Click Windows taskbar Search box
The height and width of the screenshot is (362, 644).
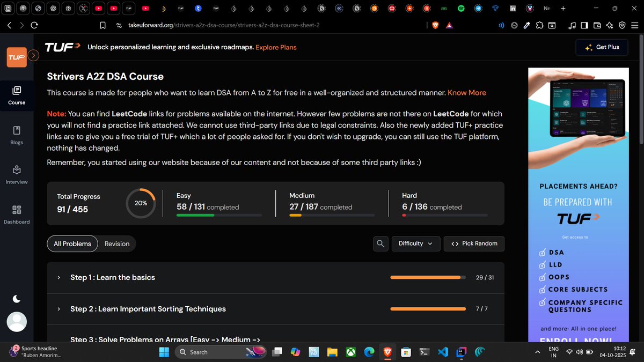[x=221, y=352]
